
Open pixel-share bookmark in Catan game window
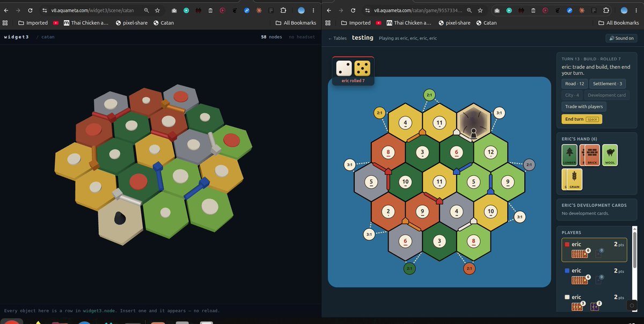click(454, 23)
